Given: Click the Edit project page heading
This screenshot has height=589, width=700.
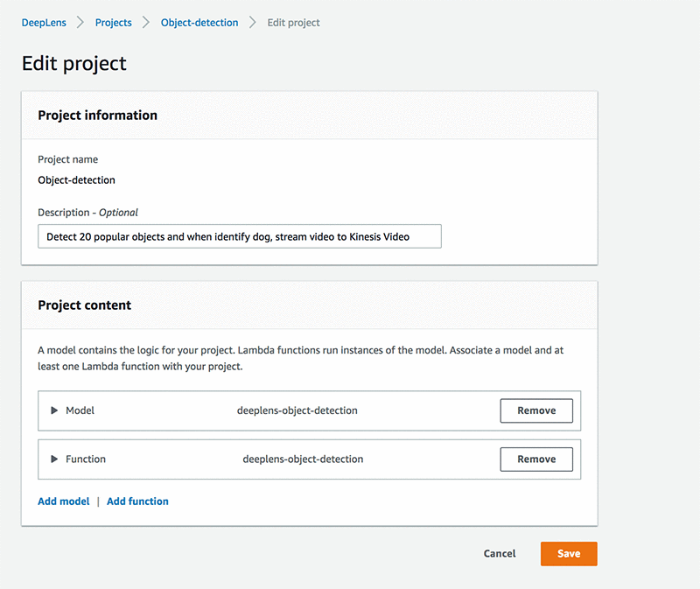Looking at the screenshot, I should [x=74, y=64].
